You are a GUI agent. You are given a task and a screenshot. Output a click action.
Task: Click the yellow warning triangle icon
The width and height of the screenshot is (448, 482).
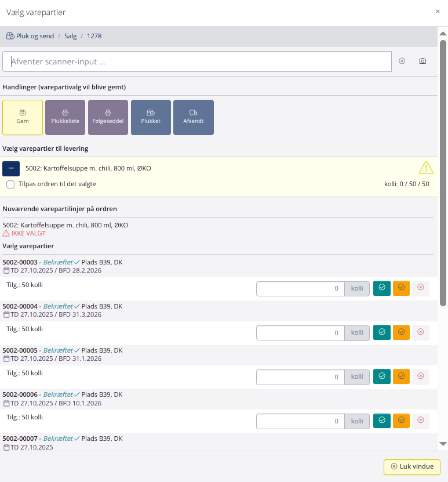click(426, 168)
